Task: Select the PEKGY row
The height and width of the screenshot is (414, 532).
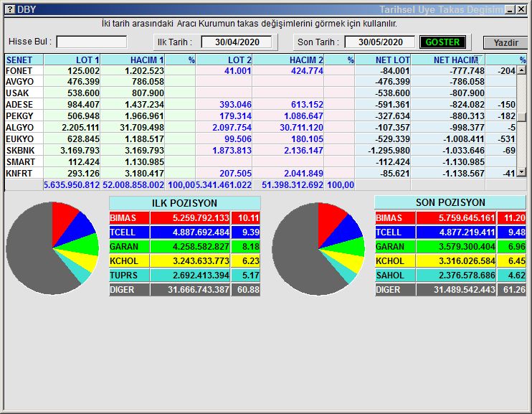Action: (x=260, y=116)
